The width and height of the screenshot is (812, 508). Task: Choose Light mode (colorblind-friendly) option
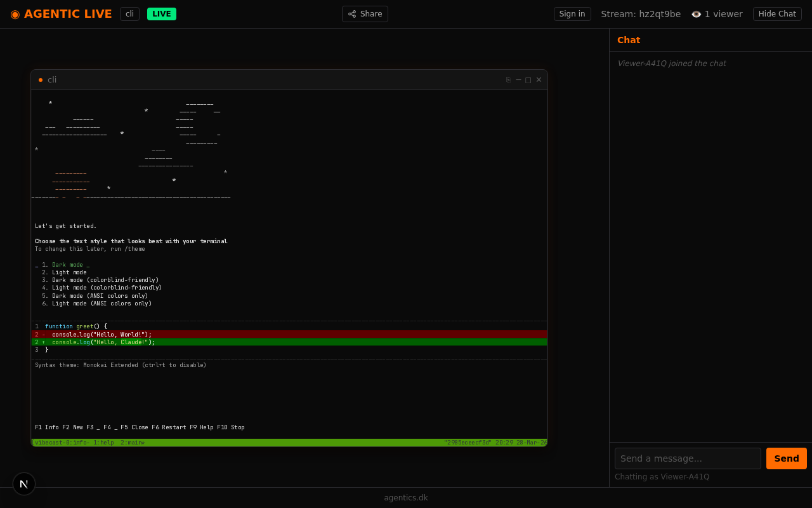(x=107, y=288)
